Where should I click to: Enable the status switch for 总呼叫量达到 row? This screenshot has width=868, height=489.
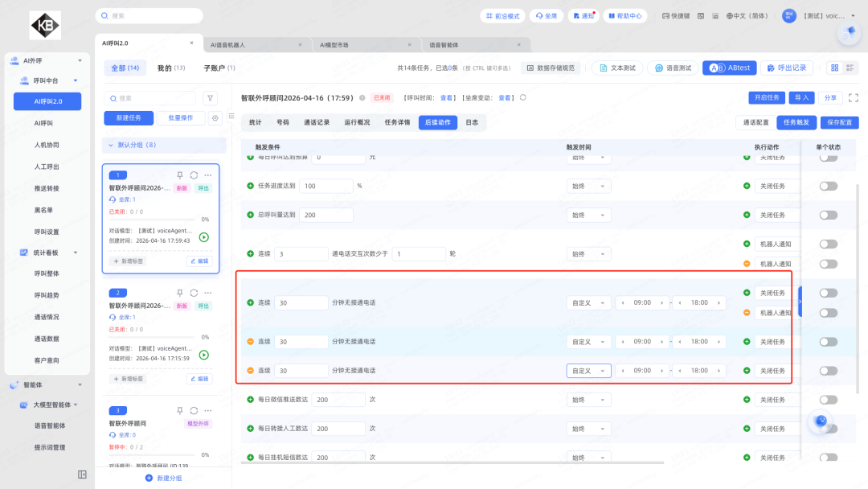pos(828,215)
